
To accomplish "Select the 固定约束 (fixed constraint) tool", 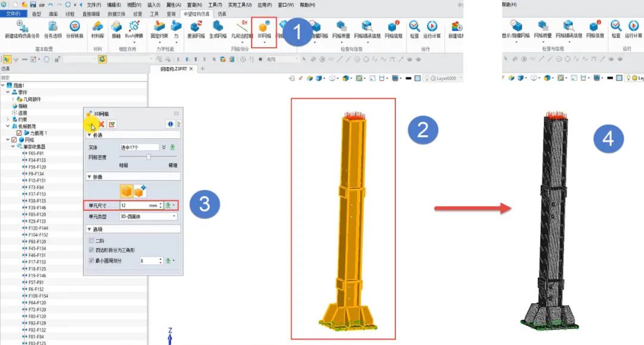I will point(159,29).
